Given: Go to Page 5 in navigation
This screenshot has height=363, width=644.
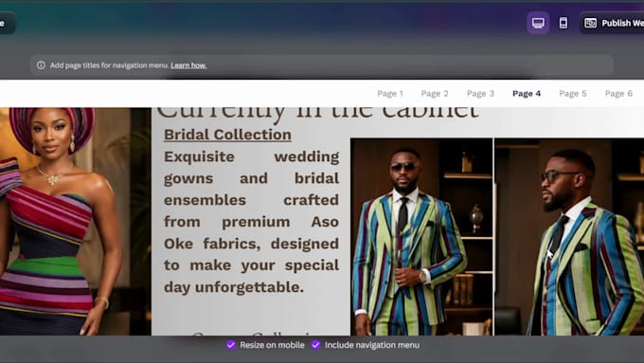Looking at the screenshot, I should 573,94.
